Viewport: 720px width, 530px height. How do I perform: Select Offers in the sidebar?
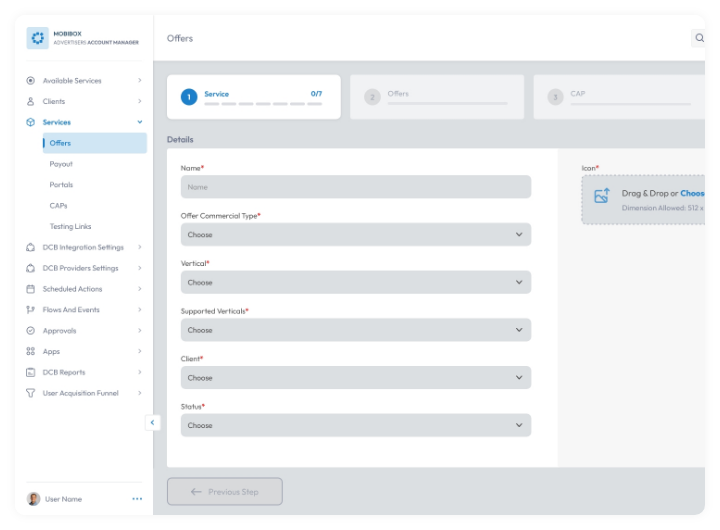(95, 143)
